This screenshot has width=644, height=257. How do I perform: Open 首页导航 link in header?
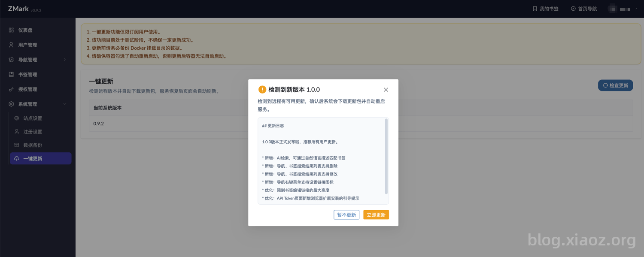click(x=583, y=9)
